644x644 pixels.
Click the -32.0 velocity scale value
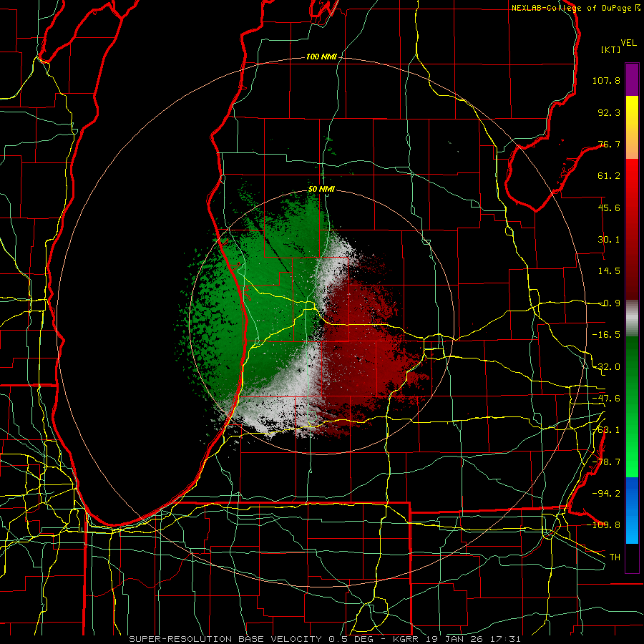click(x=606, y=367)
